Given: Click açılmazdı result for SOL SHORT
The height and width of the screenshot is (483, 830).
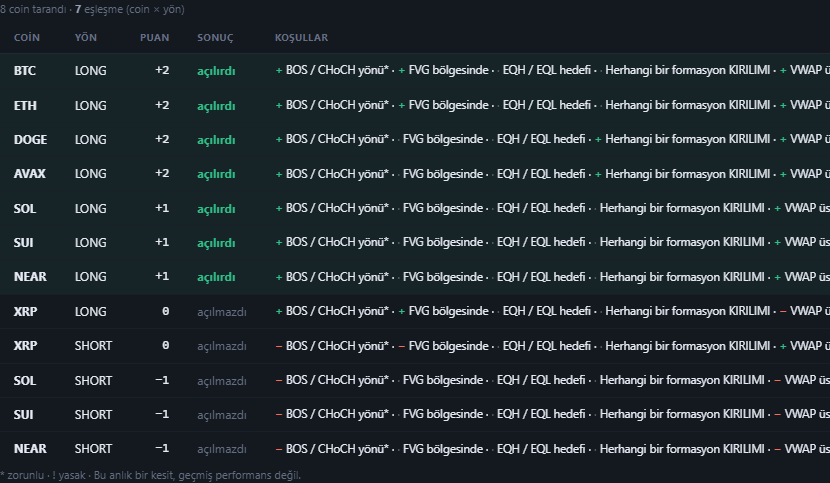Looking at the screenshot, I should 222,381.
